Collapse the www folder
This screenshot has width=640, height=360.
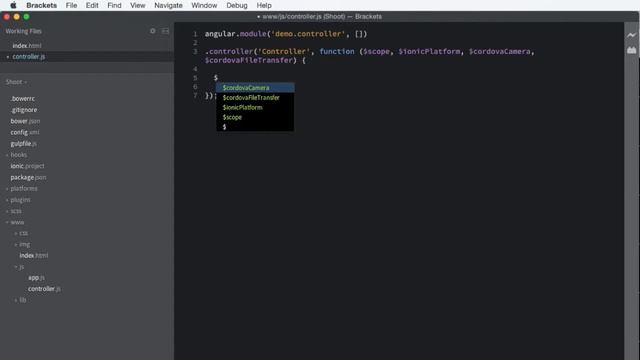pyautogui.click(x=17, y=222)
